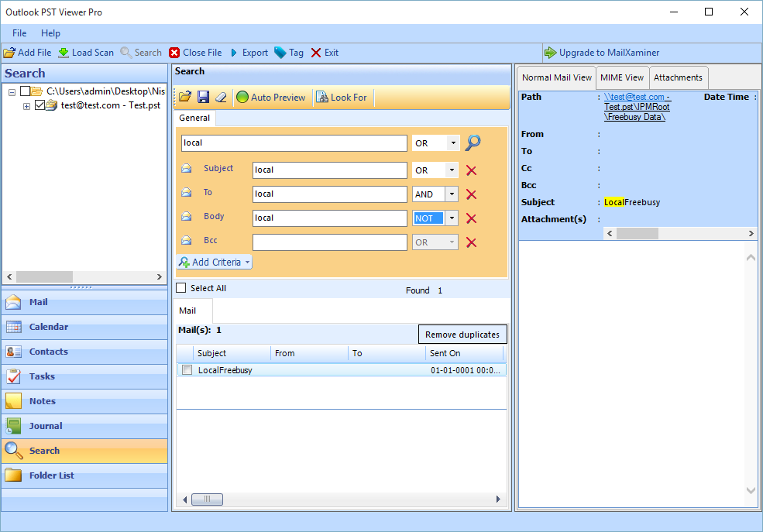
Task: Open the NOT operator dropdown for Body
Action: [x=452, y=218]
